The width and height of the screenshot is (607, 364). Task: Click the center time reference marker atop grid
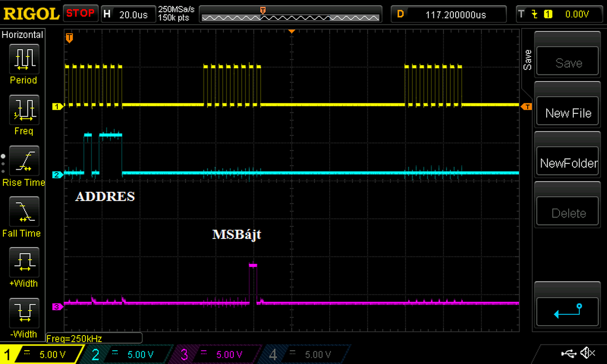[x=292, y=31]
